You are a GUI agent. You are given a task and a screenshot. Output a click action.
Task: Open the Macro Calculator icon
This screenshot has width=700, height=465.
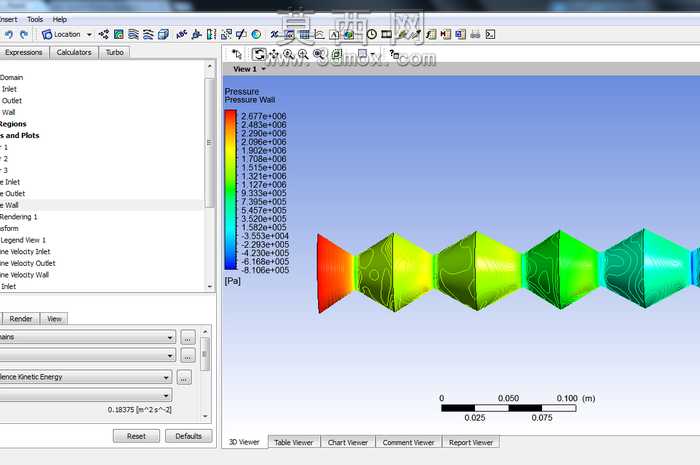coord(446,34)
